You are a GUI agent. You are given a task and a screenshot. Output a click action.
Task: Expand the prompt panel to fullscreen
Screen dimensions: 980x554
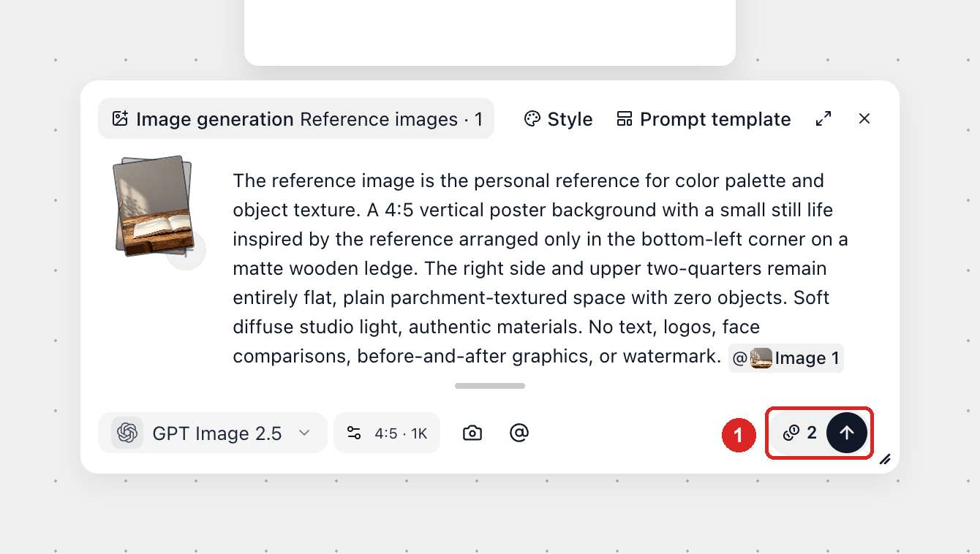pos(823,118)
